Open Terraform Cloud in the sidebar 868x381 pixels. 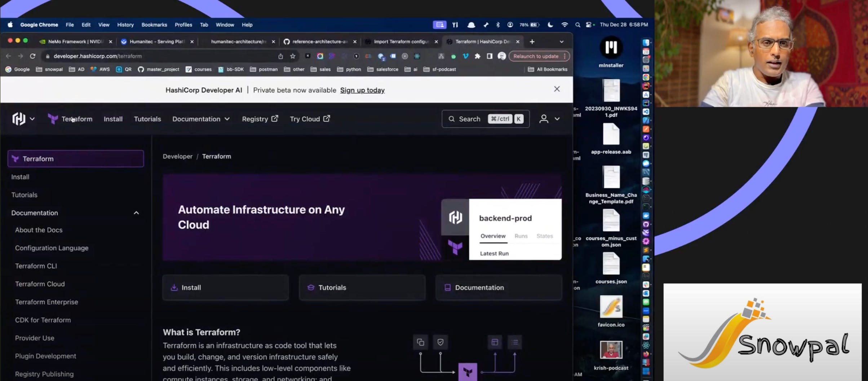click(x=40, y=284)
